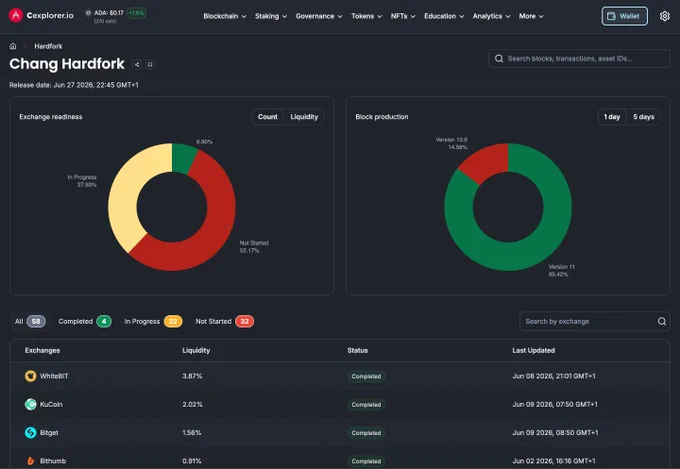
Task: Click the bookmark icon next to Chang Hardfork
Action: click(150, 64)
